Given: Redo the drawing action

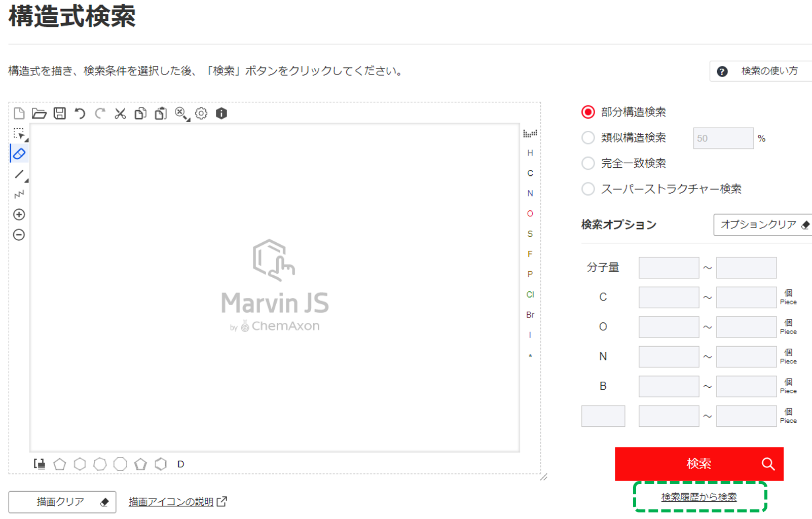Looking at the screenshot, I should tap(100, 113).
